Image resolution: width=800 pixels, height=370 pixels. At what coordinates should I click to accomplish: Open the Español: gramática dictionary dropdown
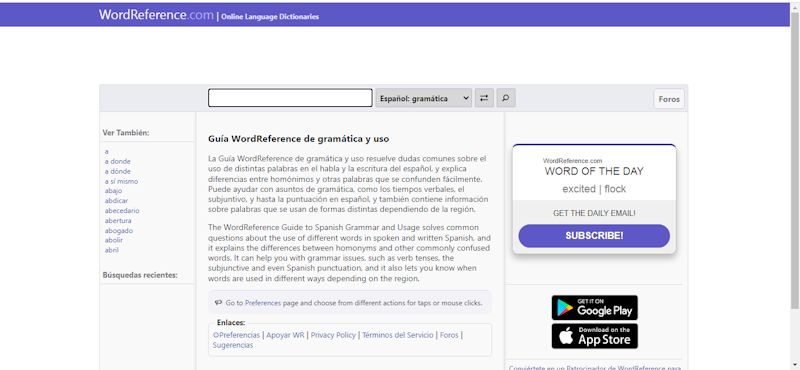(423, 98)
